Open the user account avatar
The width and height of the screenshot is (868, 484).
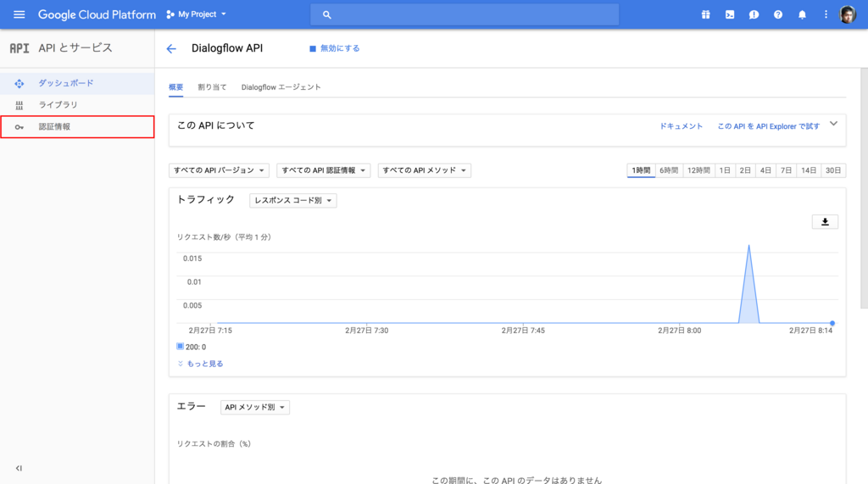pos(848,15)
